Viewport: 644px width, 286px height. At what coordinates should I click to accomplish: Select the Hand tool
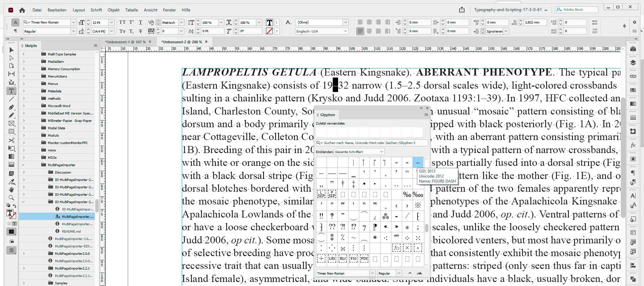pos(11,190)
